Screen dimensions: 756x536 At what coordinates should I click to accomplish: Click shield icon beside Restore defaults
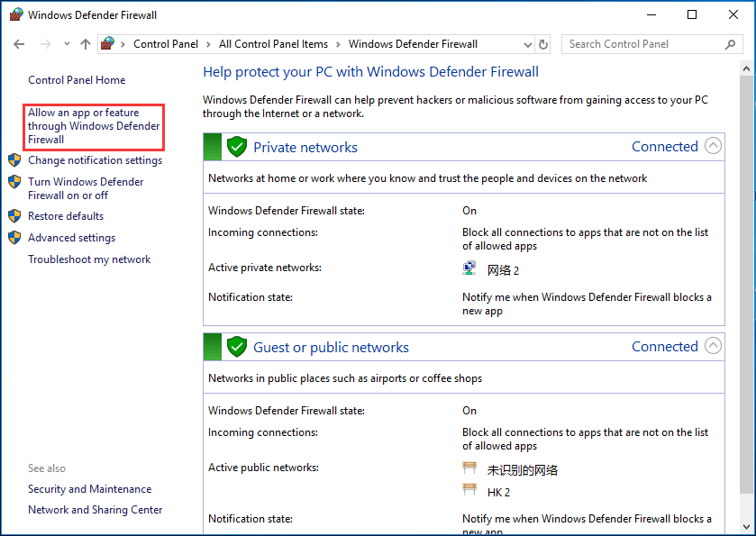pos(15,216)
